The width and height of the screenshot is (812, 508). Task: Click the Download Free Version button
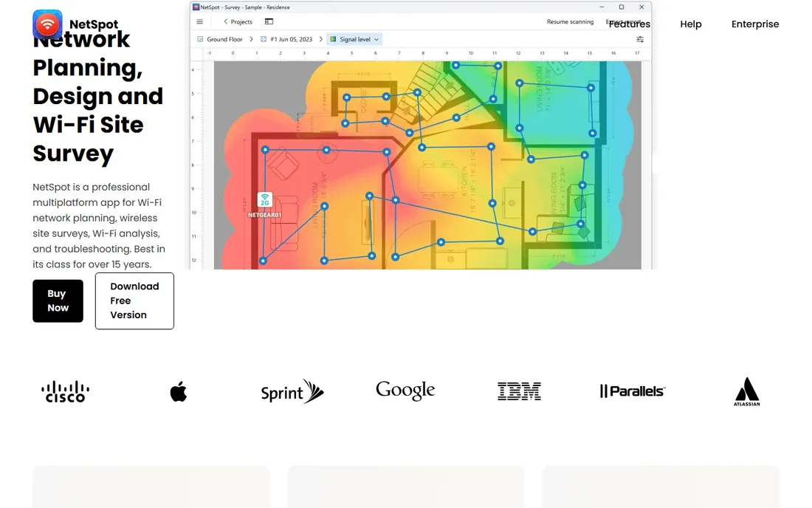point(134,301)
